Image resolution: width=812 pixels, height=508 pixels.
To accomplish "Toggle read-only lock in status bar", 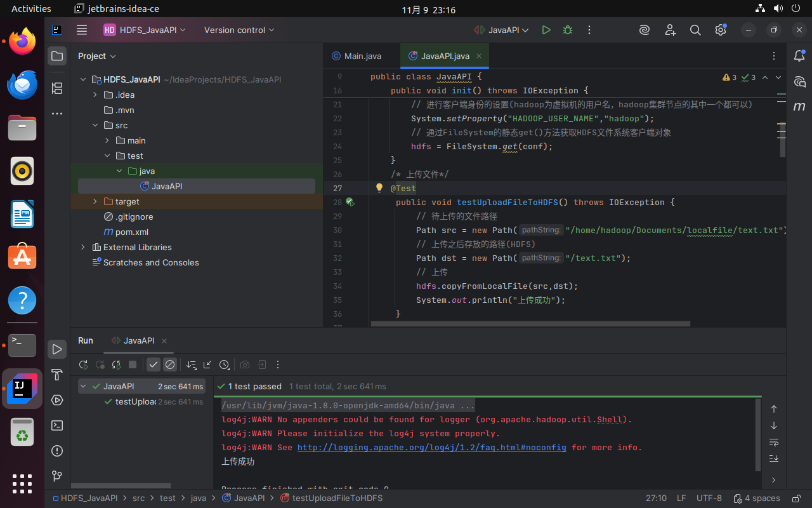I will click(795, 498).
